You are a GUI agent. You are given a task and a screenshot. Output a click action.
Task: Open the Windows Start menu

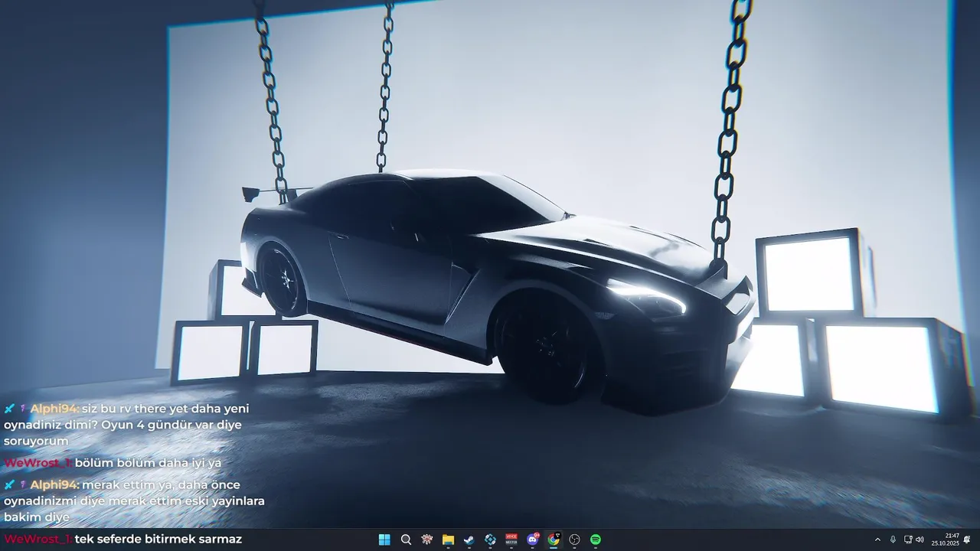coord(384,540)
